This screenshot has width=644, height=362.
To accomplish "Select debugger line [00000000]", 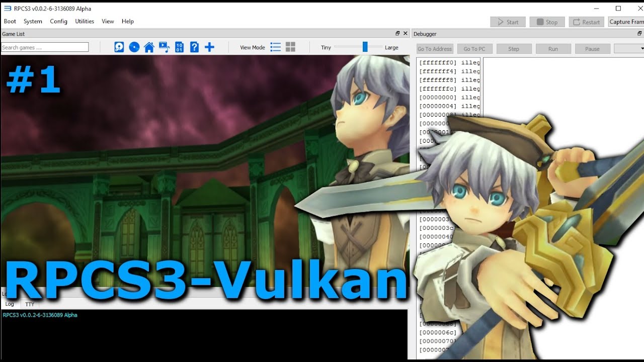I will [449, 98].
